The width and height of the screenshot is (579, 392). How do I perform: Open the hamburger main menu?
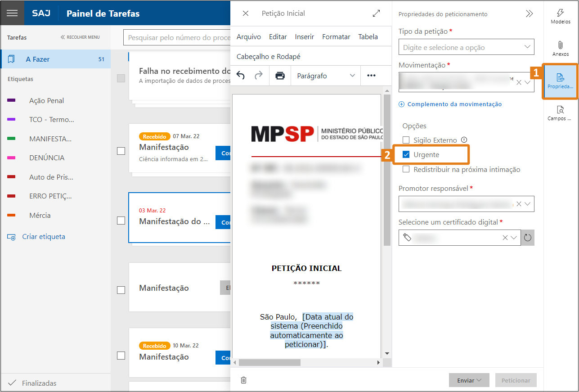pyautogui.click(x=12, y=13)
